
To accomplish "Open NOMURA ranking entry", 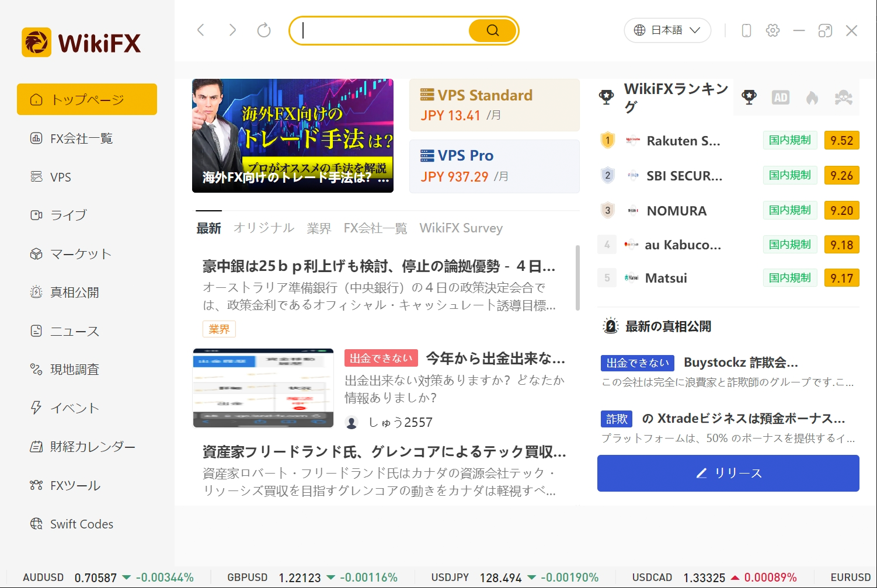I will (677, 211).
